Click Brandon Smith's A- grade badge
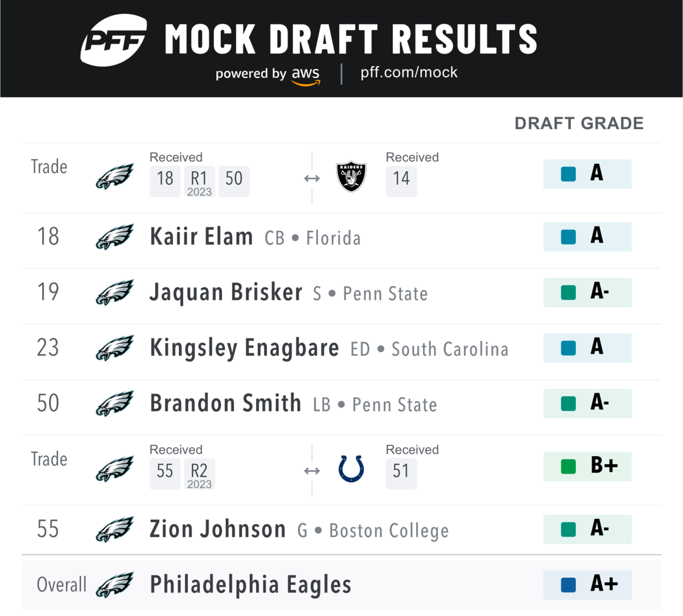The height and width of the screenshot is (616, 683). pos(587,403)
